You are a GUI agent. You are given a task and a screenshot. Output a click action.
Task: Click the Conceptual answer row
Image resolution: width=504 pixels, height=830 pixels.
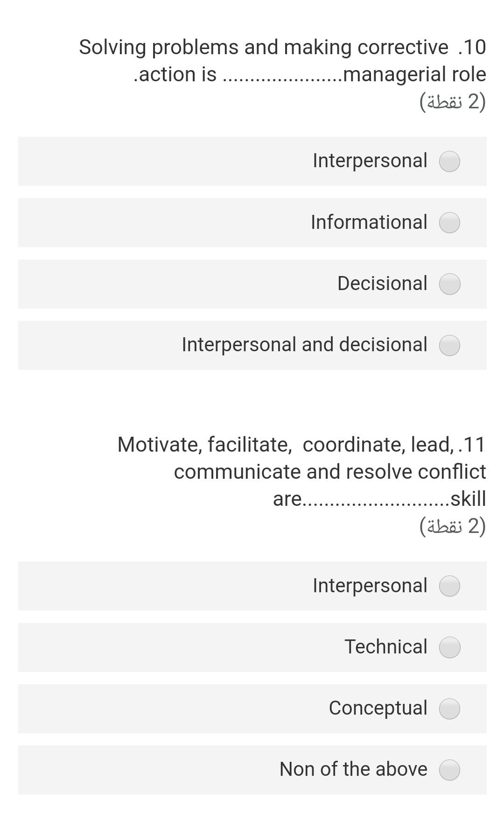[252, 709]
